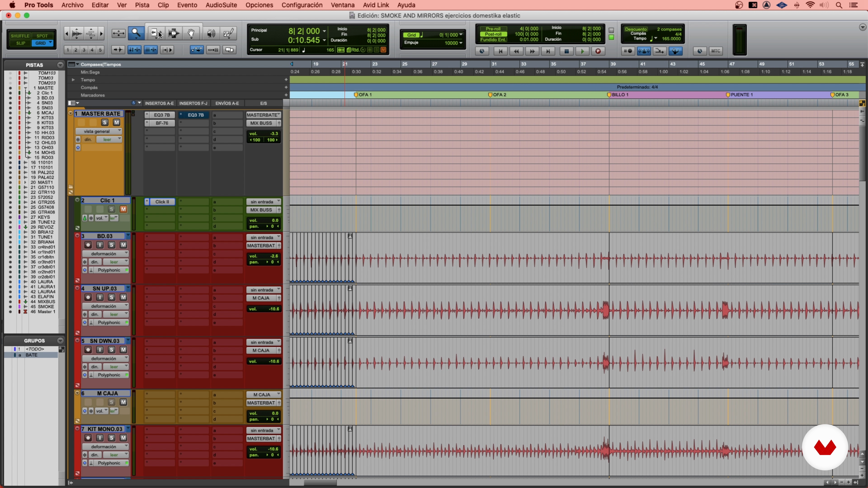The image size is (868, 488).
Task: Open the GRUPOS list dropdown menu
Action: coord(60,340)
